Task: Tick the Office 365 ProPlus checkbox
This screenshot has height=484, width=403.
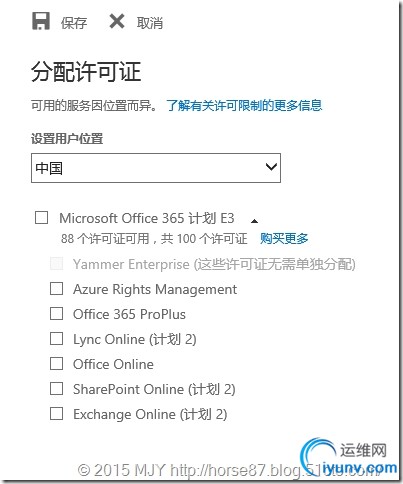Action: click(56, 314)
